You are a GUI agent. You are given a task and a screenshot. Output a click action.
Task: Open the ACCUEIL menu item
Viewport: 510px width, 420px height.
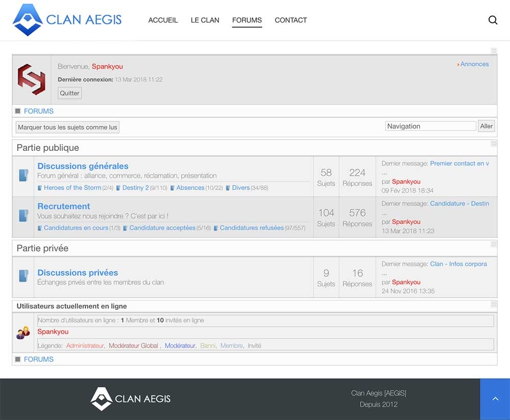163,20
